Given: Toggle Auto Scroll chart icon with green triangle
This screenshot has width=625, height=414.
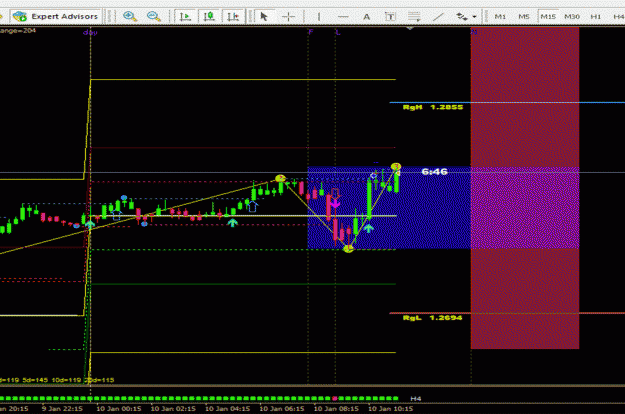Looking at the screenshot, I should pyautogui.click(x=185, y=16).
